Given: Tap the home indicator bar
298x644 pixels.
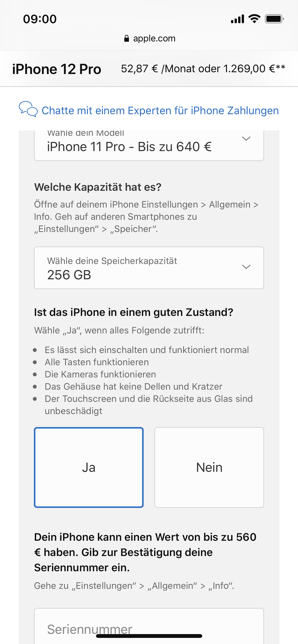Looking at the screenshot, I should click(149, 636).
